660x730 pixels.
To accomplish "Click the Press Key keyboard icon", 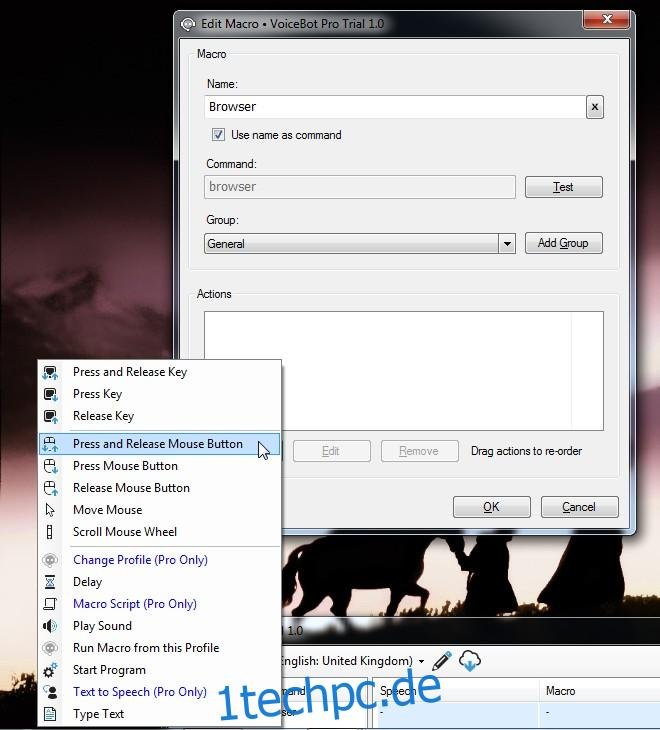I will pyautogui.click(x=50, y=394).
